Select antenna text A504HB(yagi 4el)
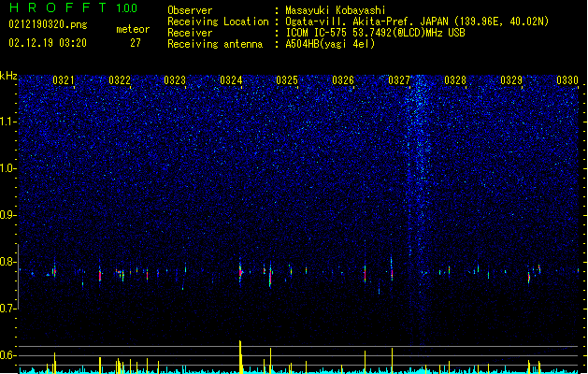This screenshot has height=374, width=588. click(330, 44)
